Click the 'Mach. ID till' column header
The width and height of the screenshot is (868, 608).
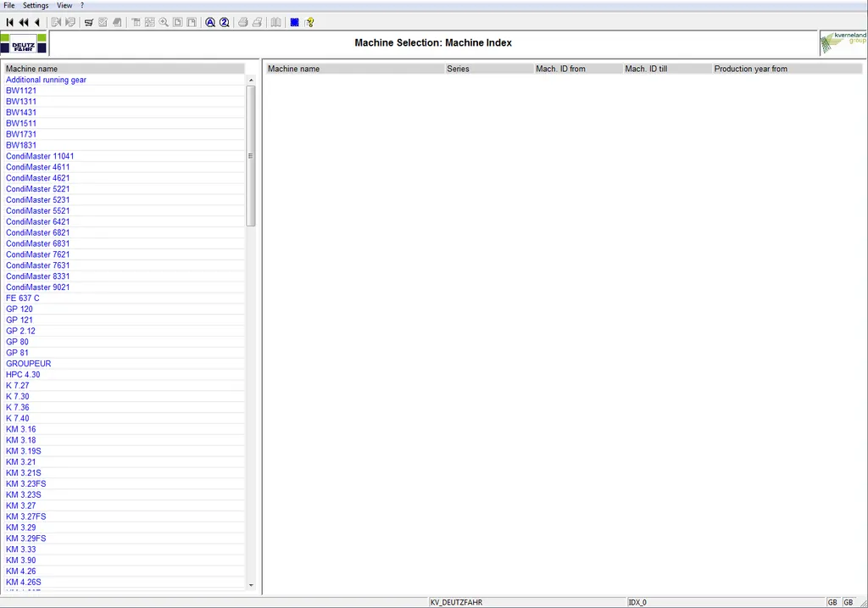tap(668, 69)
